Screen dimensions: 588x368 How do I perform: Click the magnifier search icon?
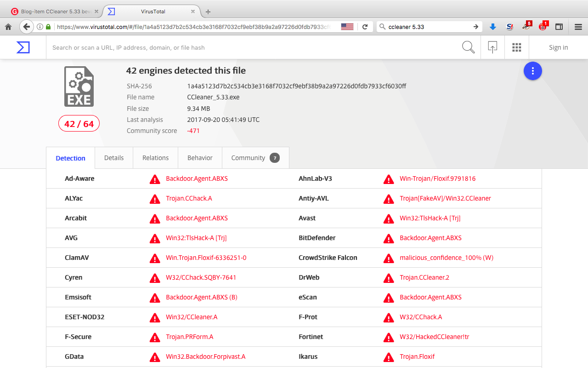click(468, 47)
